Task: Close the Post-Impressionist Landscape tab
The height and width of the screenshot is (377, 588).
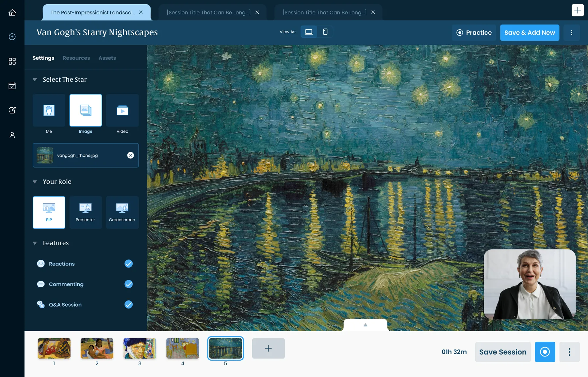Action: 141,12
